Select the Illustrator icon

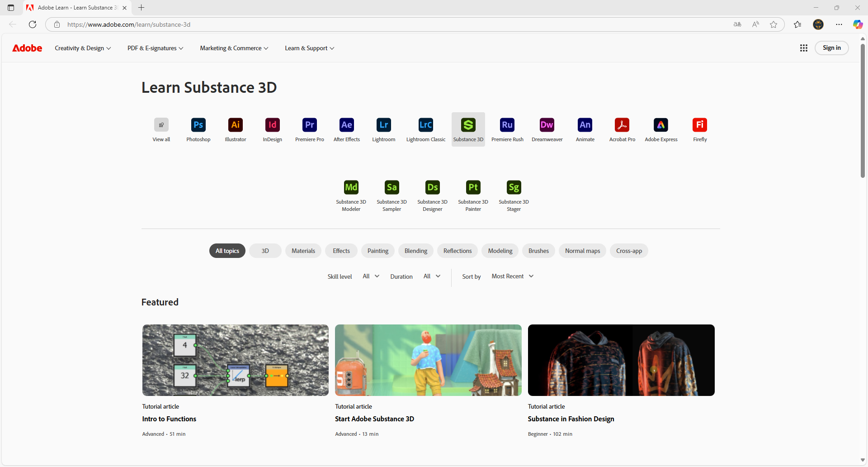pos(236,125)
